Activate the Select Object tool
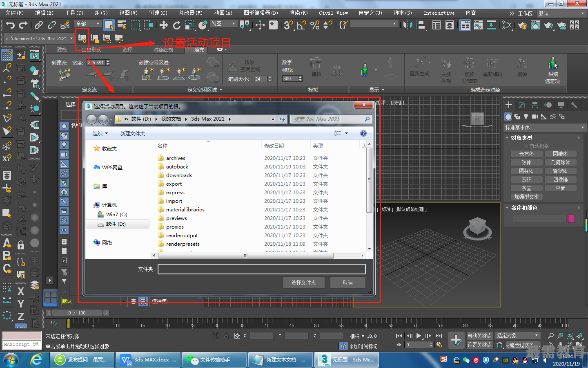 (x=109, y=25)
